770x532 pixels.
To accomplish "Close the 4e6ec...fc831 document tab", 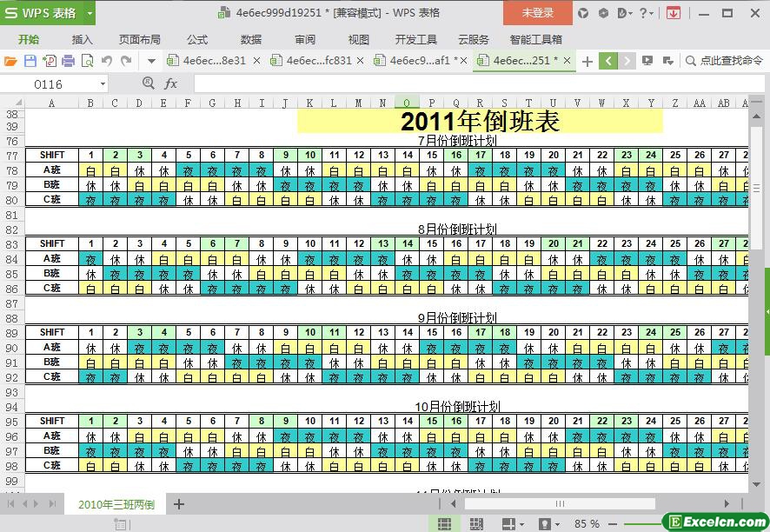I will tap(360, 61).
